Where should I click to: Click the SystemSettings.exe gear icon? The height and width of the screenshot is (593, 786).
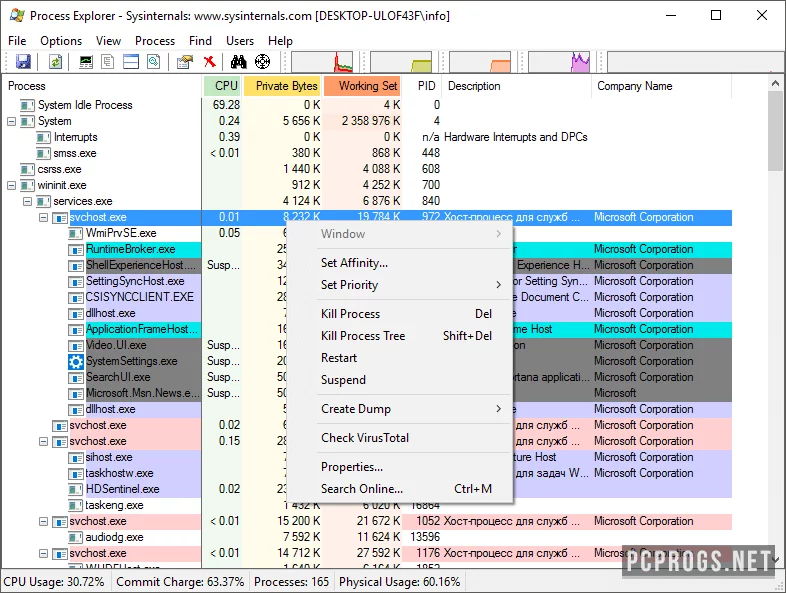[76, 361]
